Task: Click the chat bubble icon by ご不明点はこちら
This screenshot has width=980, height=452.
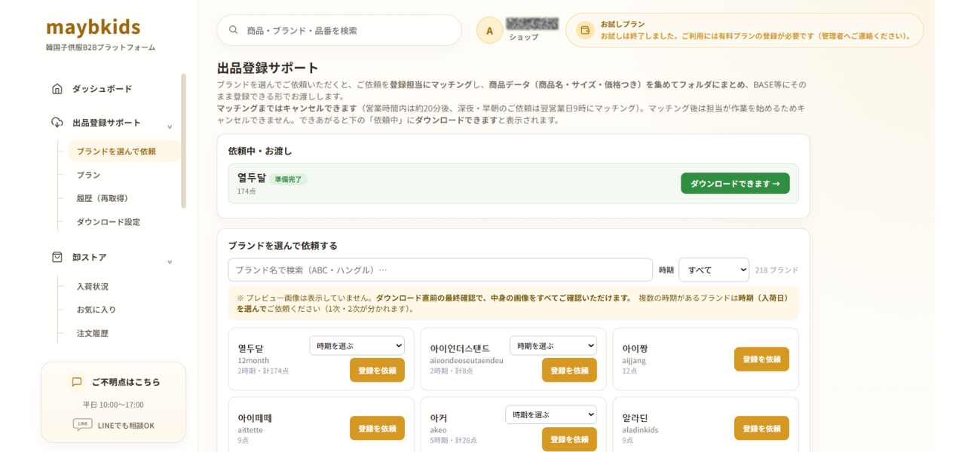Action: coord(76,382)
